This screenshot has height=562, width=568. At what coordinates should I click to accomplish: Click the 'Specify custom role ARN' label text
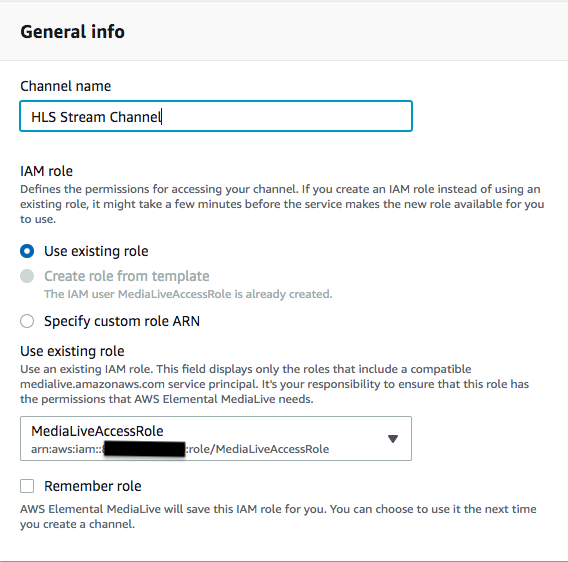[122, 321]
